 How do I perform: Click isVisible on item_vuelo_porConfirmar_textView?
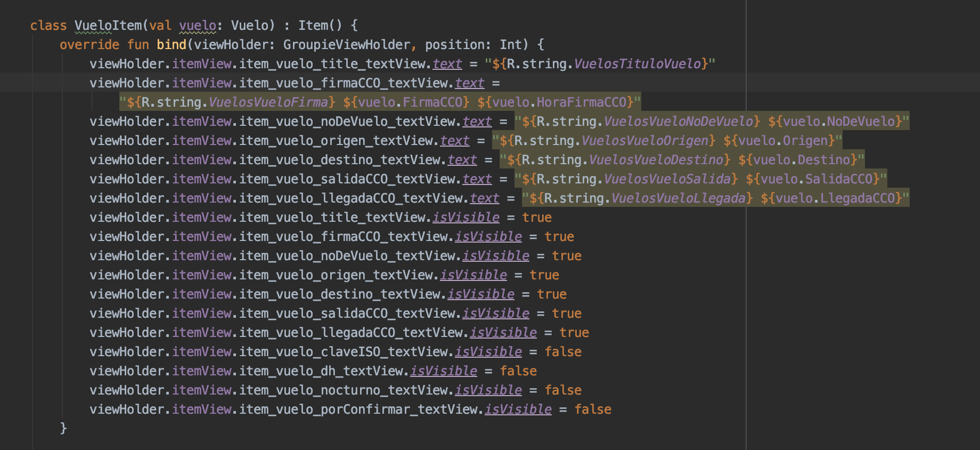point(518,409)
